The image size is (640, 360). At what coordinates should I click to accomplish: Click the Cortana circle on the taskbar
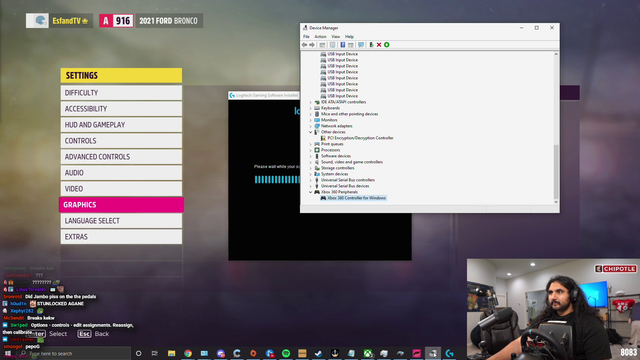pyautogui.click(x=138, y=353)
